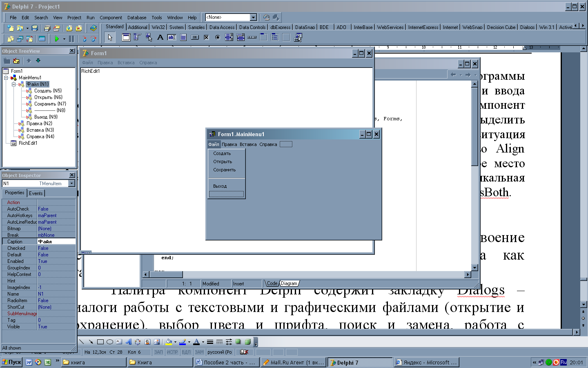Open the Component menu

pos(111,18)
